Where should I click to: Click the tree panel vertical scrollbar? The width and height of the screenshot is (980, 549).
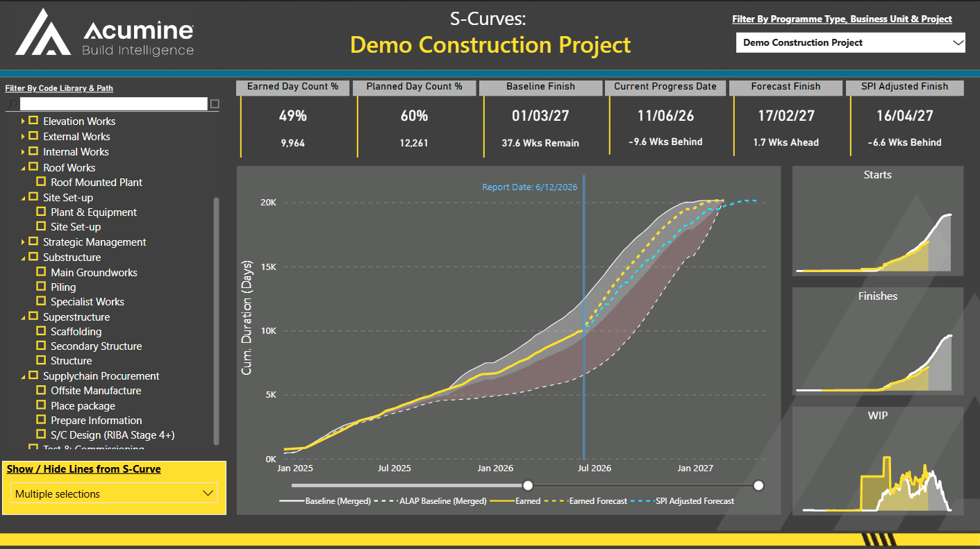pyautogui.click(x=216, y=321)
